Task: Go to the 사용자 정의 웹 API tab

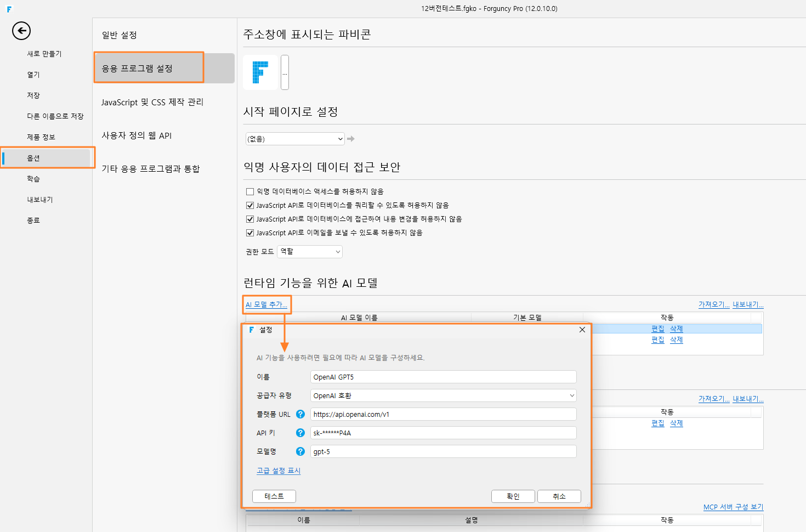Action: [137, 135]
